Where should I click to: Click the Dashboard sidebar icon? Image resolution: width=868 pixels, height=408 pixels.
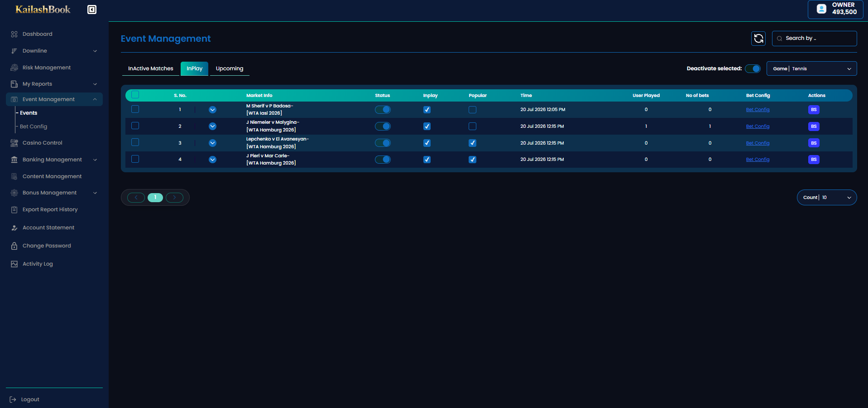tap(14, 34)
